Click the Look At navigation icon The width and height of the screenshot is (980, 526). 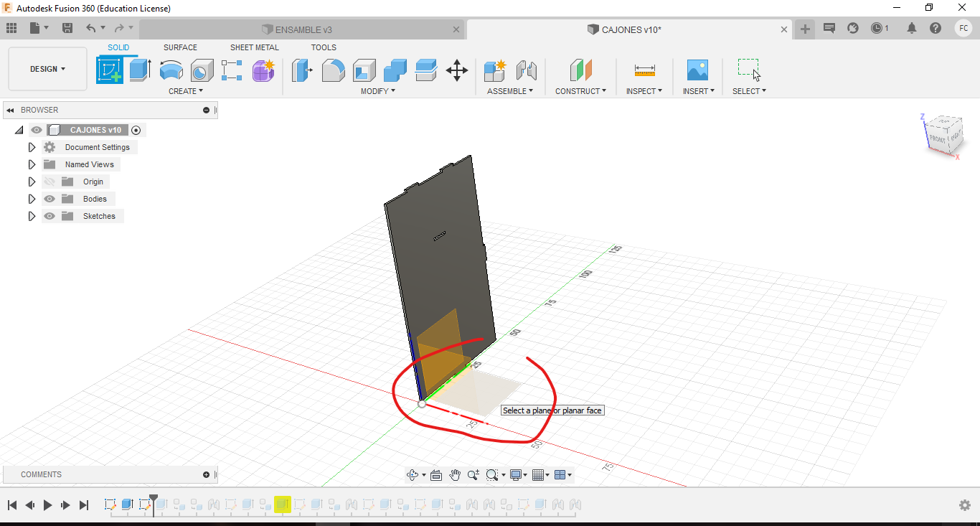pyautogui.click(x=436, y=475)
